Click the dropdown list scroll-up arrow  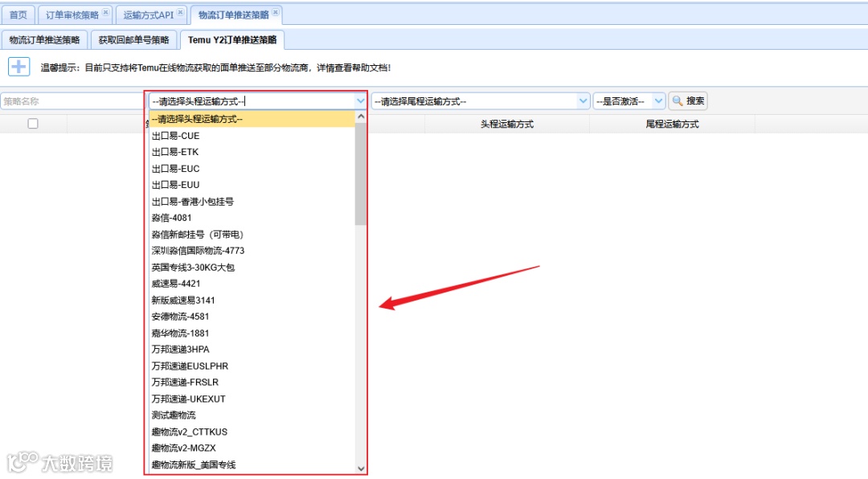tap(361, 117)
